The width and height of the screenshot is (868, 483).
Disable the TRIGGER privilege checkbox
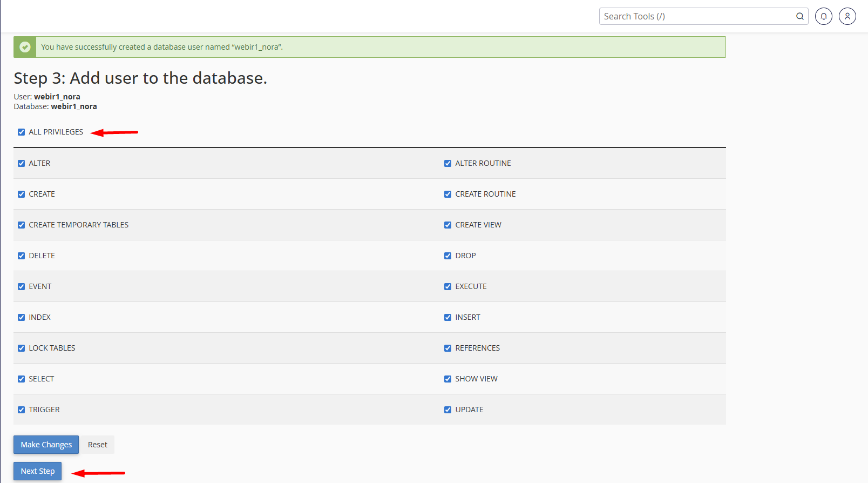(22, 410)
